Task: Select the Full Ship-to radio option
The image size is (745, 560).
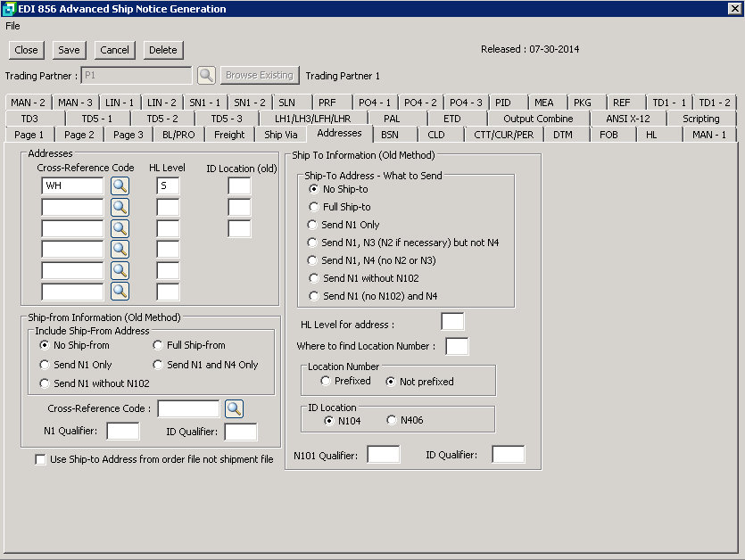Action: pos(313,207)
